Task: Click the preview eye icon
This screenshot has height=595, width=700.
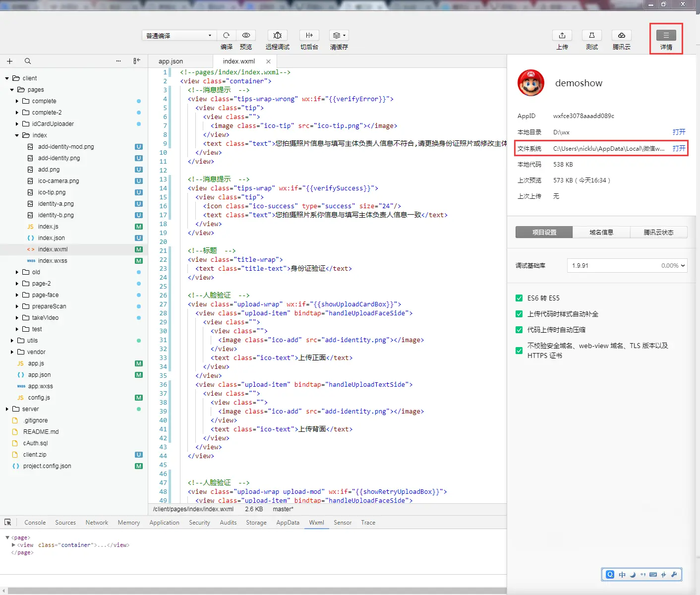Action: point(246,35)
